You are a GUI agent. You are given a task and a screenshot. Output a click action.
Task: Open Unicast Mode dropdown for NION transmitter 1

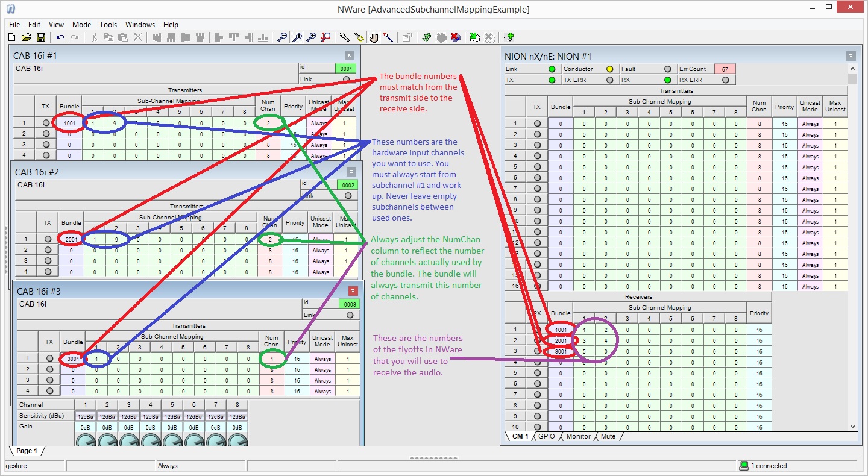[810, 124]
